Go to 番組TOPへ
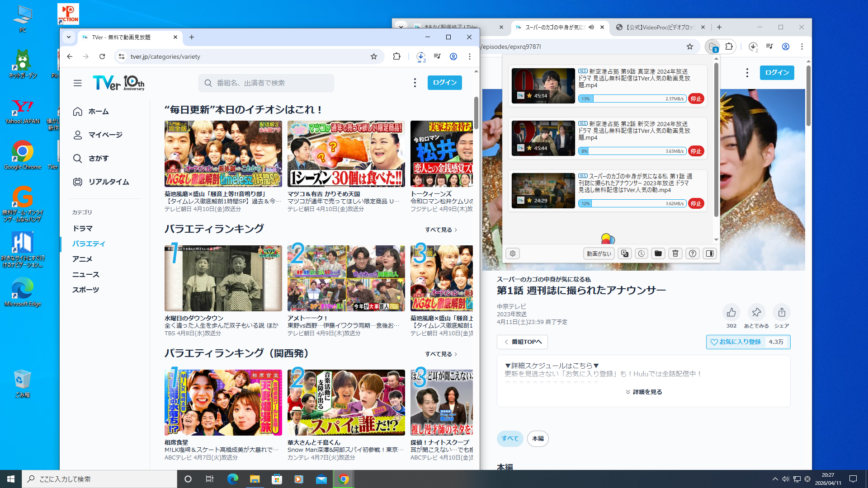The height and width of the screenshot is (488, 868). pyautogui.click(x=522, y=342)
